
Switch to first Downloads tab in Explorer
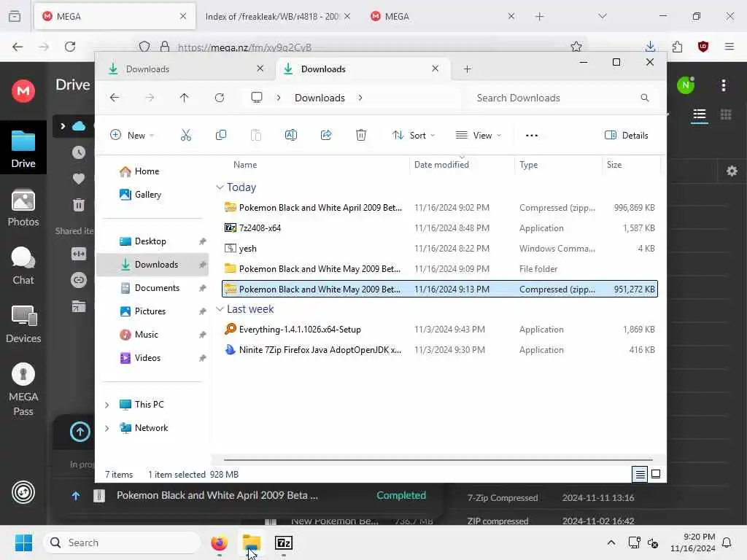click(x=186, y=69)
